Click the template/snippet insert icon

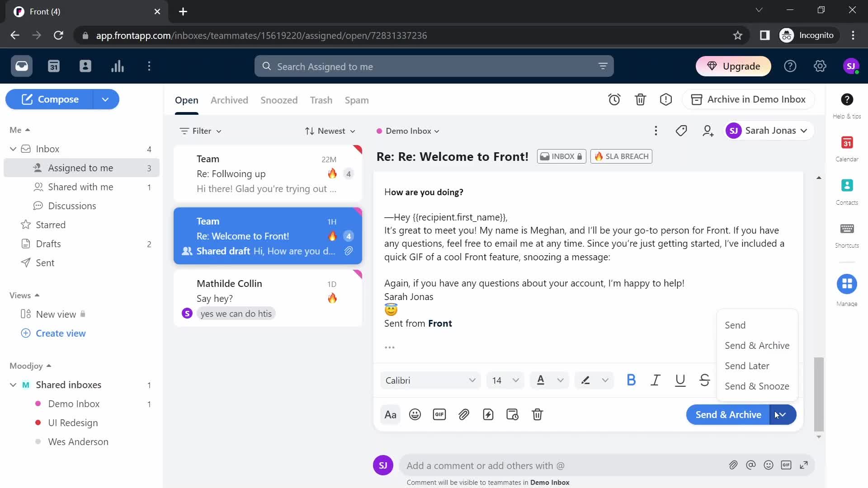pos(488,414)
